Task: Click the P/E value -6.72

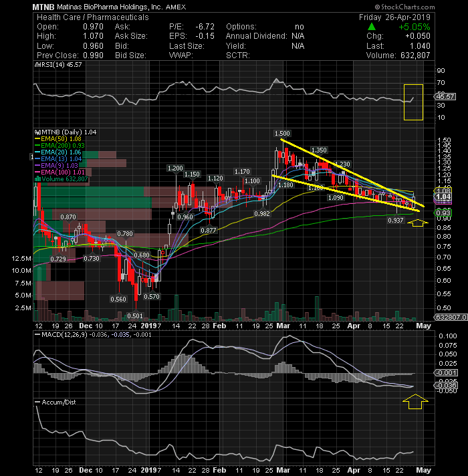Action: pyautogui.click(x=205, y=27)
